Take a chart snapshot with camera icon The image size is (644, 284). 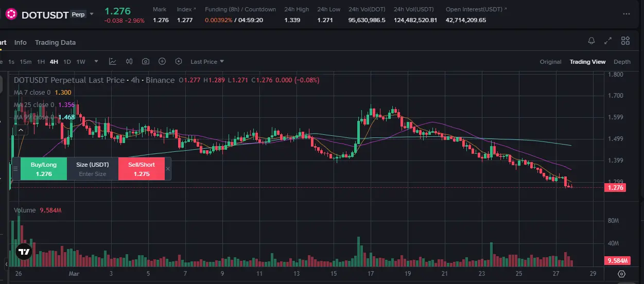pyautogui.click(x=146, y=62)
